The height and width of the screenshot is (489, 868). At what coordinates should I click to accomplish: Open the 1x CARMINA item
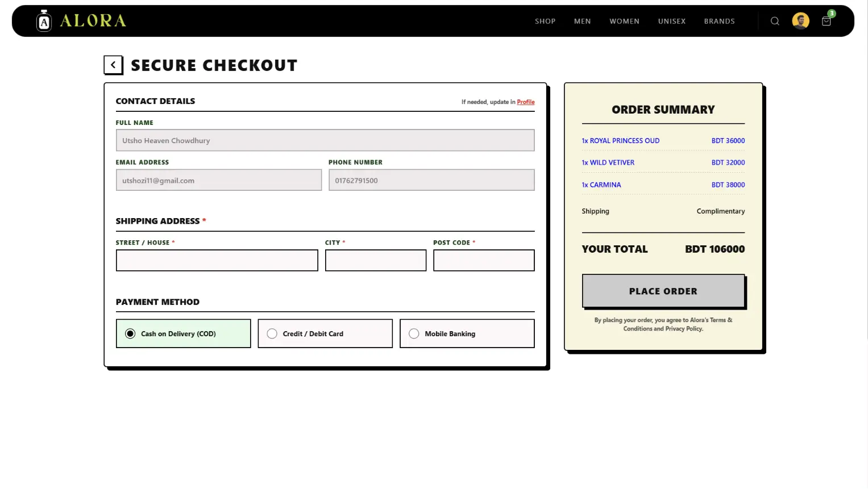click(x=601, y=185)
